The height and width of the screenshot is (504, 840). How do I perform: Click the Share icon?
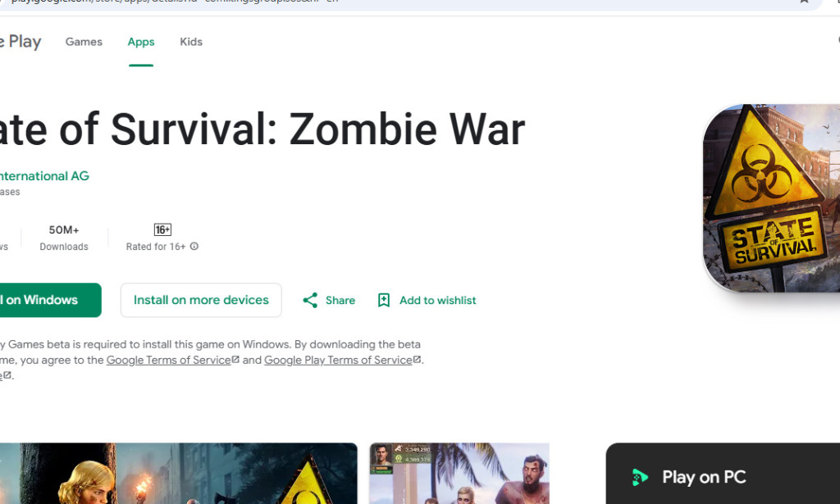point(311,300)
